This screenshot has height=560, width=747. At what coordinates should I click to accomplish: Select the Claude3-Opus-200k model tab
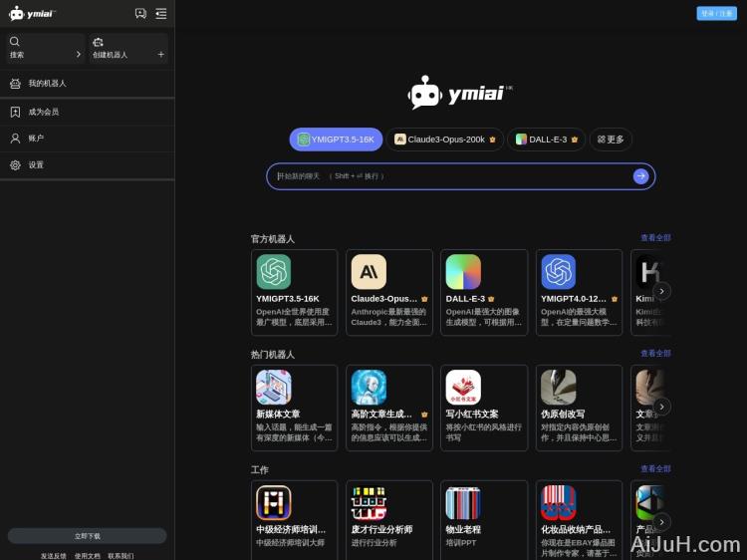coord(444,140)
